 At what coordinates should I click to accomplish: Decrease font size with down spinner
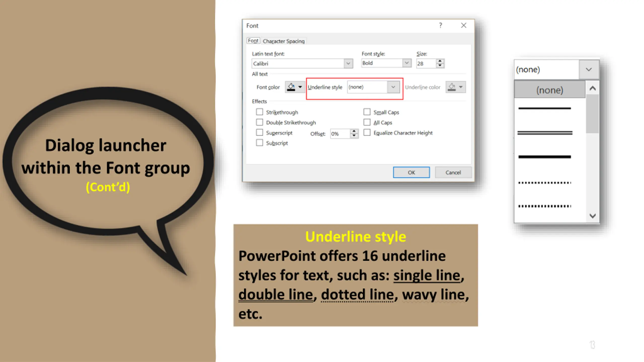coord(440,66)
